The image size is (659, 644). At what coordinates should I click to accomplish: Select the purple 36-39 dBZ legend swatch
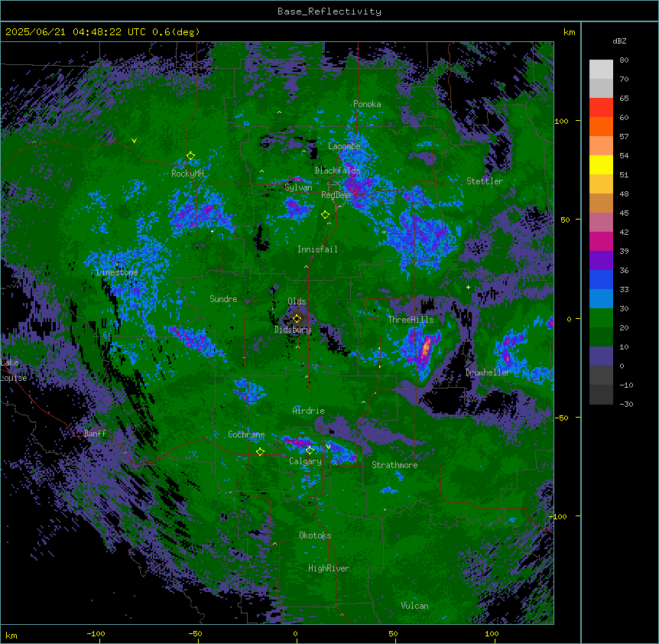coord(601,261)
